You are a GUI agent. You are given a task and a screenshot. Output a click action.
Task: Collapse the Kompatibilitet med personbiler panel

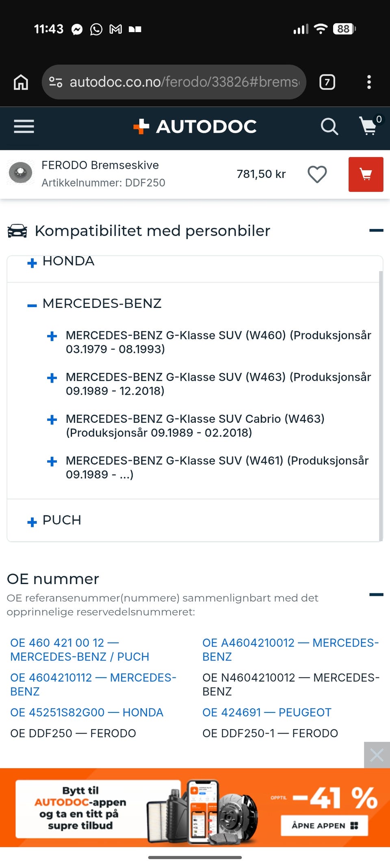[376, 230]
